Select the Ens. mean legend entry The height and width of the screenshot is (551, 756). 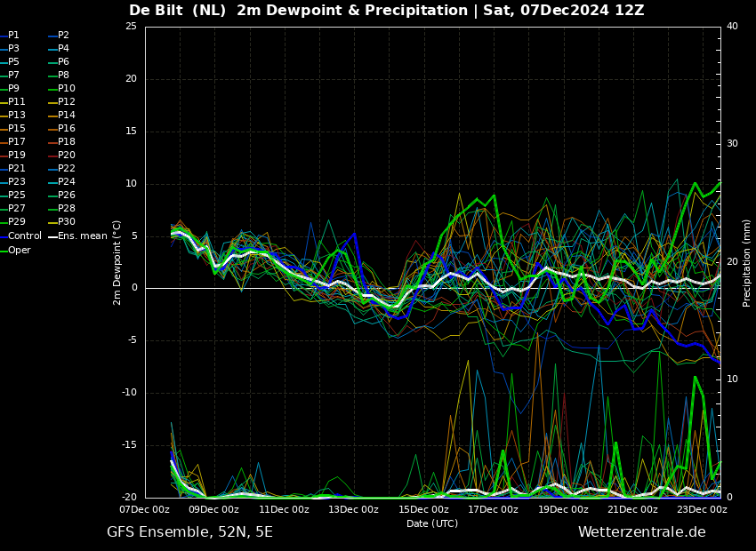83,236
